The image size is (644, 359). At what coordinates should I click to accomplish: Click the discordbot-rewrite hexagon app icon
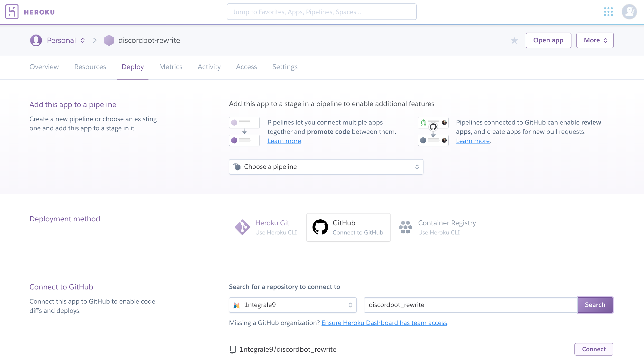pyautogui.click(x=109, y=40)
